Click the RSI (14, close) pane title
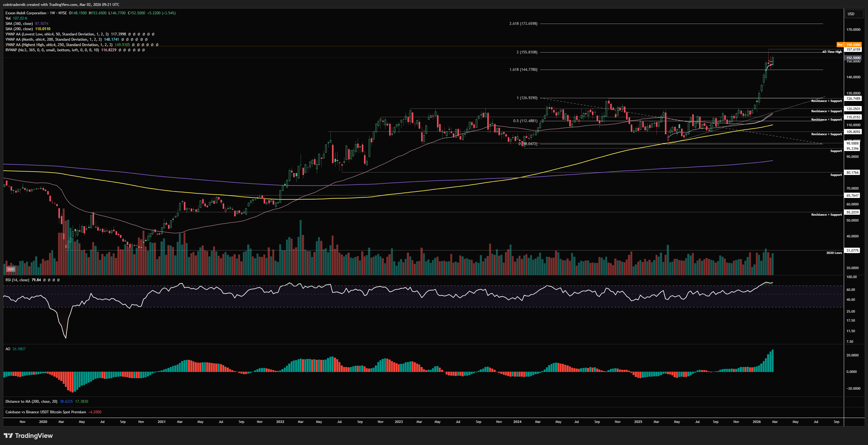 tap(17, 280)
